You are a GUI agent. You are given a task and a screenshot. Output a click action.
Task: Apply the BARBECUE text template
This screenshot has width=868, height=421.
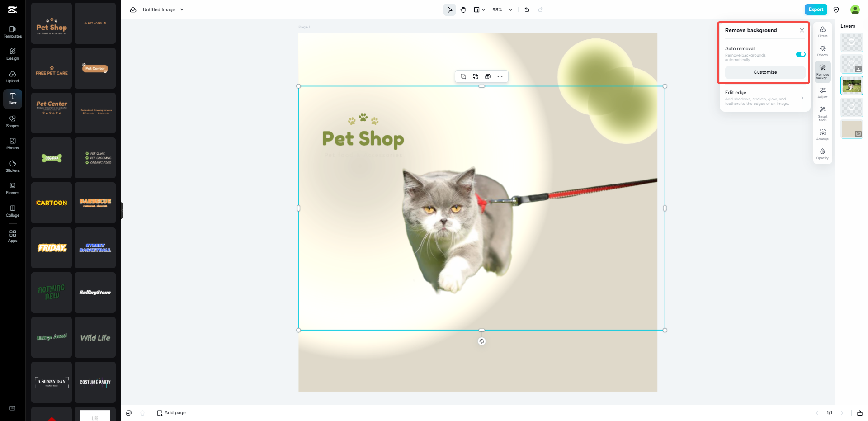tap(95, 203)
